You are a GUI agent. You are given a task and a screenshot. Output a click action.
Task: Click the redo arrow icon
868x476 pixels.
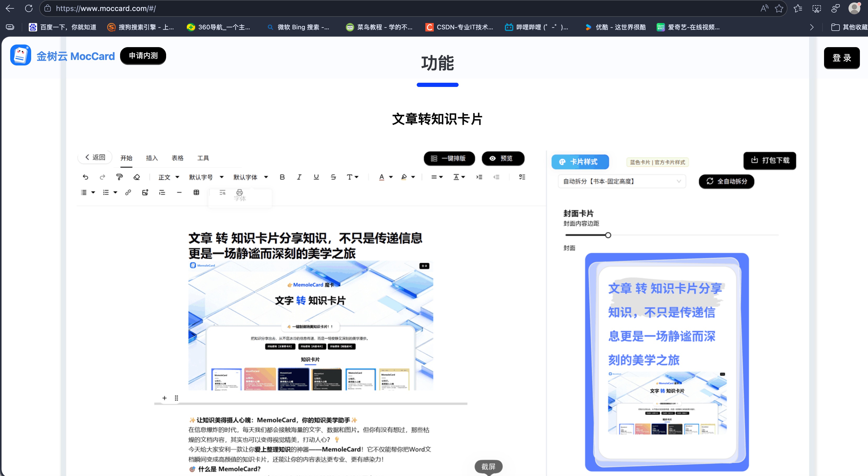pos(103,177)
